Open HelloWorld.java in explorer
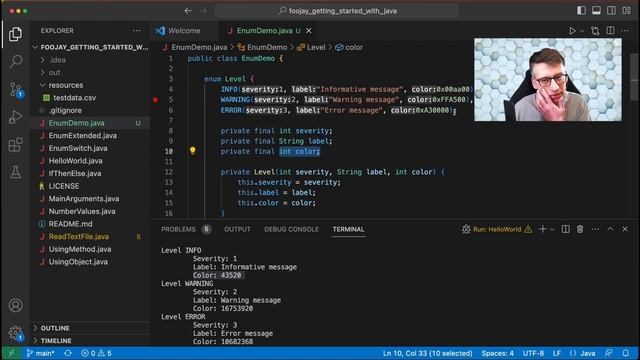Viewport: 640px width, 360px height. tap(91, 161)
